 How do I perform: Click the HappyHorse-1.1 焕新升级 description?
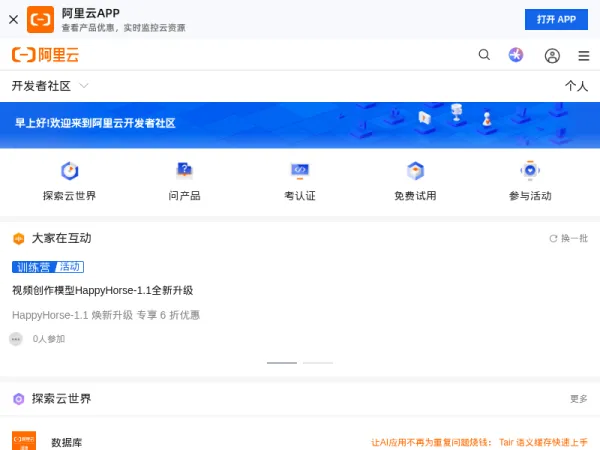[106, 315]
